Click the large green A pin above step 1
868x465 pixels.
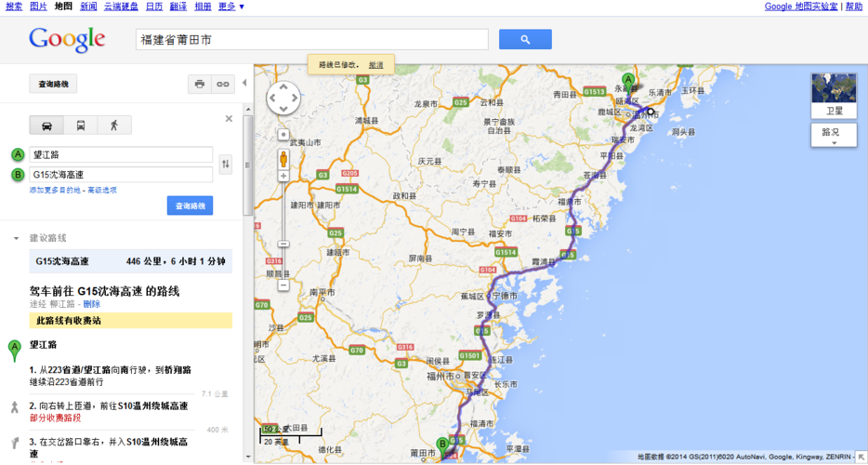15,351
